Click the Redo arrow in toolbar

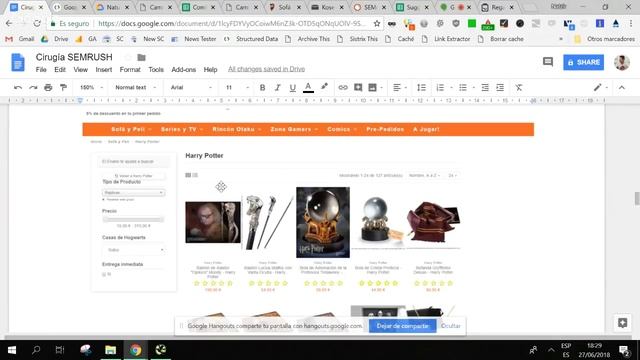tap(33, 87)
